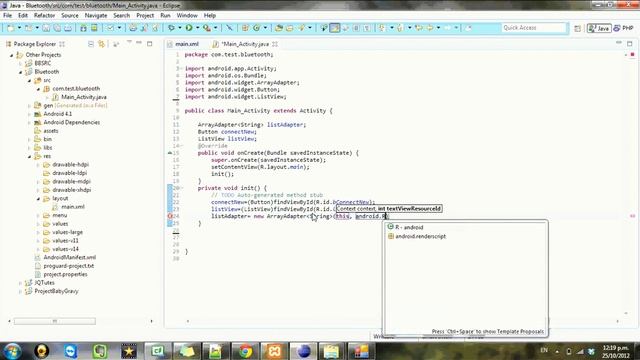Expand the JQTutes project node
The height and width of the screenshot is (360, 640).
coord(20,283)
